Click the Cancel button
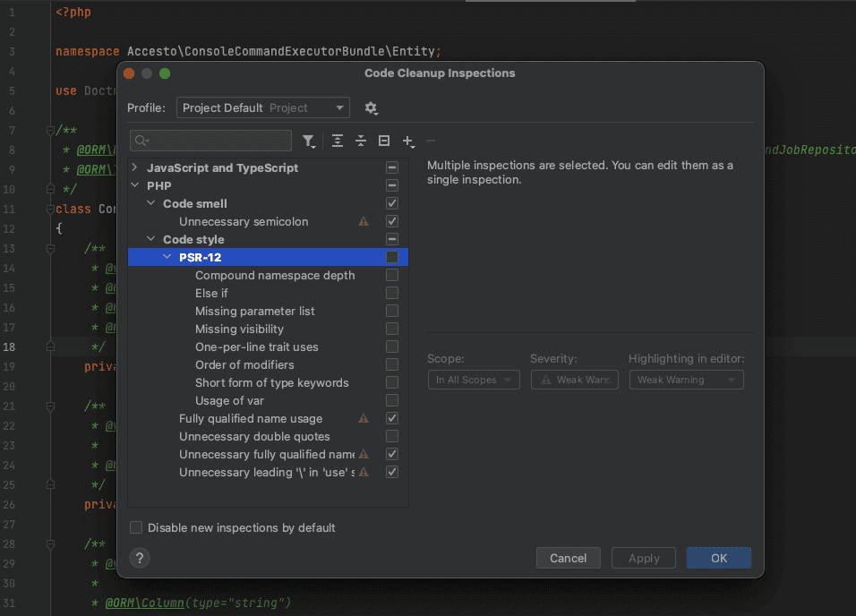856x616 pixels. pos(568,558)
